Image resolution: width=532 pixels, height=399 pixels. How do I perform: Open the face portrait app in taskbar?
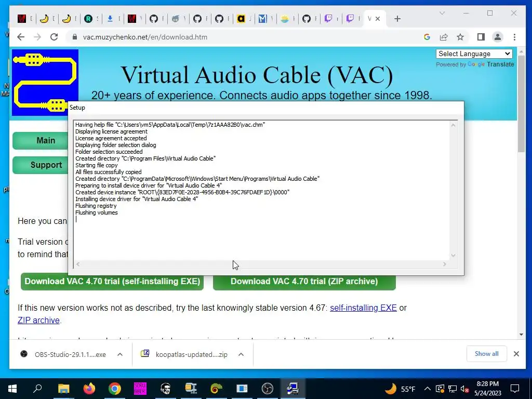(166, 389)
